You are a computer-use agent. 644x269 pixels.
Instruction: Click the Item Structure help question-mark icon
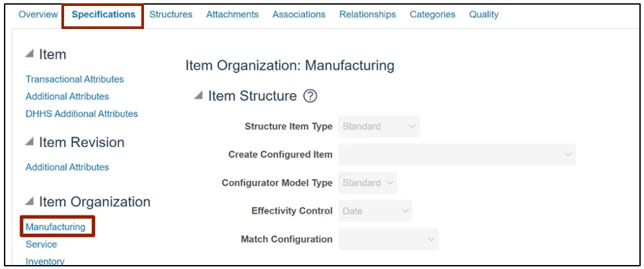click(310, 96)
